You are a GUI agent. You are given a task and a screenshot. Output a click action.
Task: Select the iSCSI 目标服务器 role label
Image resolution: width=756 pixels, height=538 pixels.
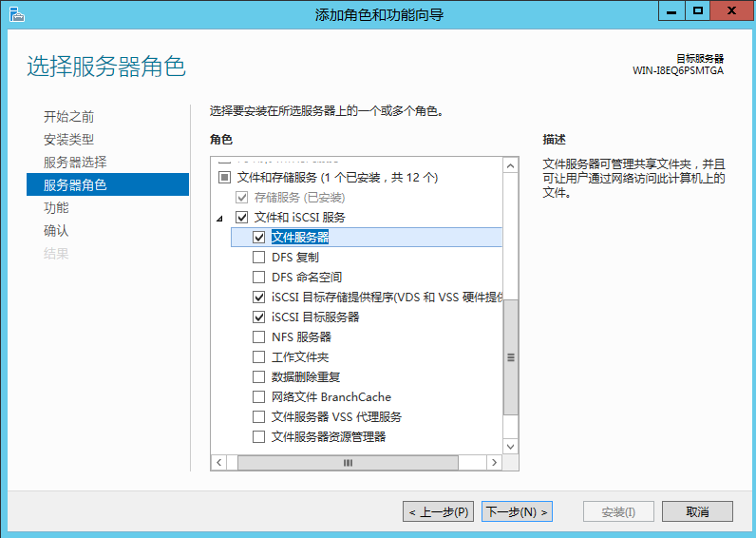(x=315, y=317)
